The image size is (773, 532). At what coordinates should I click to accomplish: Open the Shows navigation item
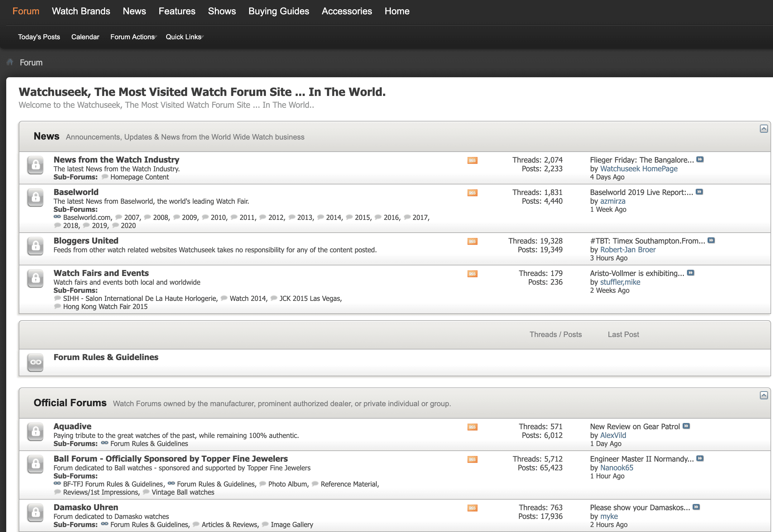(x=222, y=11)
